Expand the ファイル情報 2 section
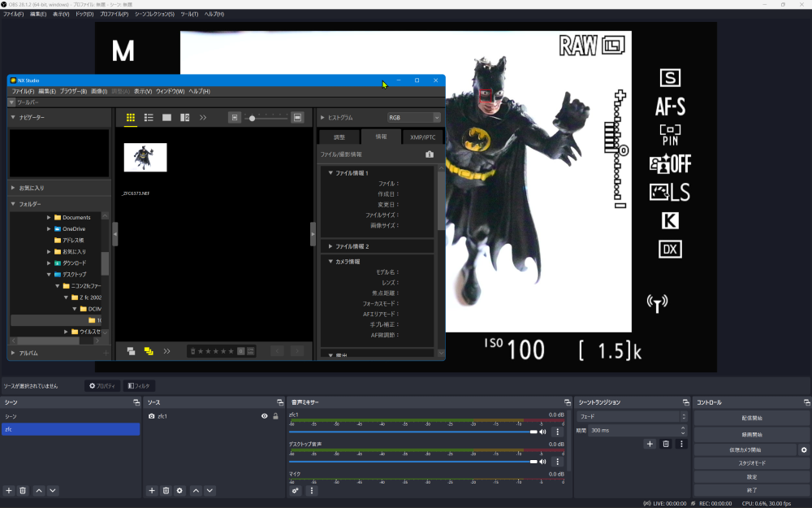The image size is (812, 508). (330, 246)
